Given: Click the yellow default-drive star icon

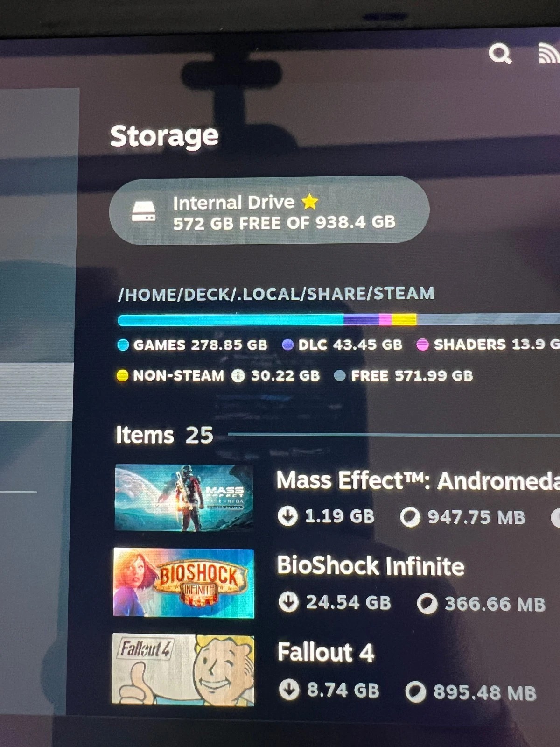Looking at the screenshot, I should (310, 202).
